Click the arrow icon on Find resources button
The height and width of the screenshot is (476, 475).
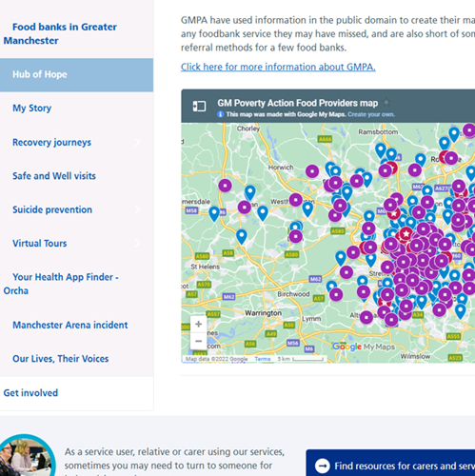(323, 466)
